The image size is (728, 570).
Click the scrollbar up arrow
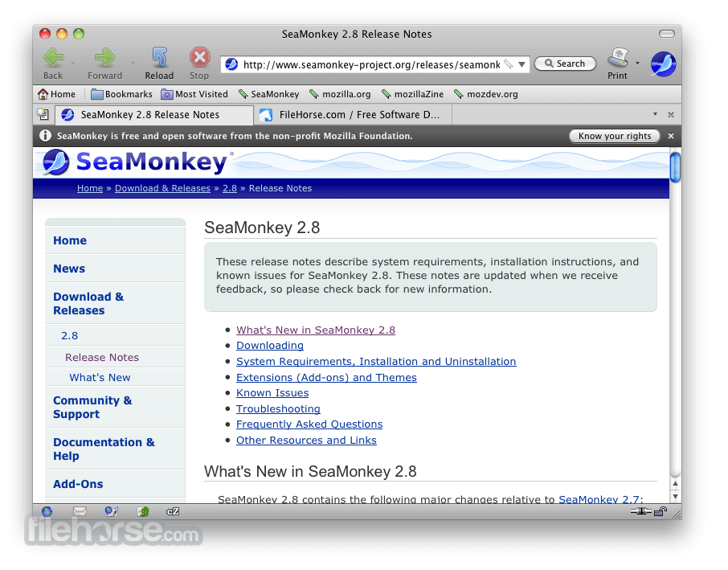[676, 484]
